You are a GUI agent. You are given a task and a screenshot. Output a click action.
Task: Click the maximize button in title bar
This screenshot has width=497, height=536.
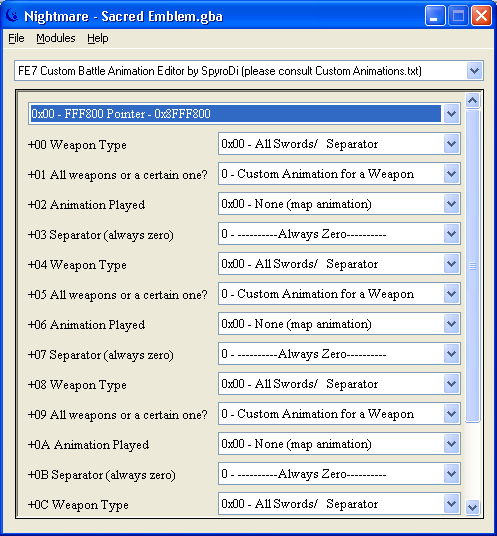pos(458,16)
